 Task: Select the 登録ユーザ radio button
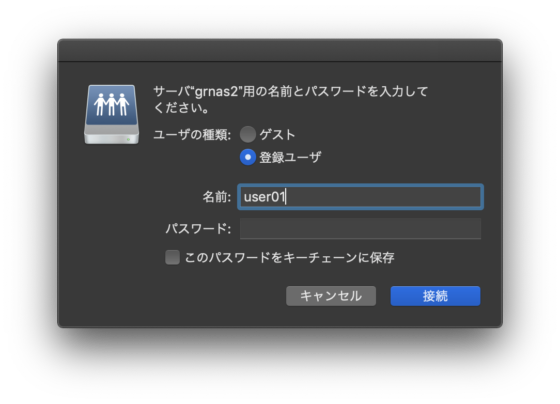(248, 157)
